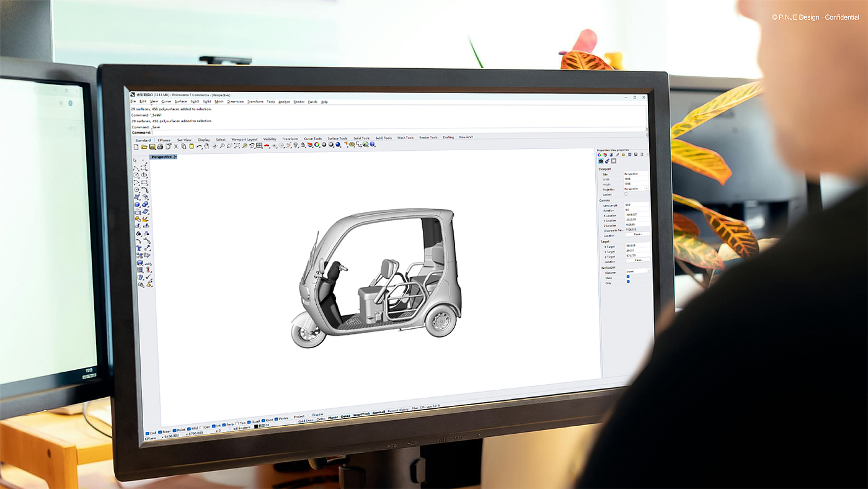Viewport: 868px width, 489px height.
Task: Click the camera View properties icon
Action: pyautogui.click(x=601, y=161)
